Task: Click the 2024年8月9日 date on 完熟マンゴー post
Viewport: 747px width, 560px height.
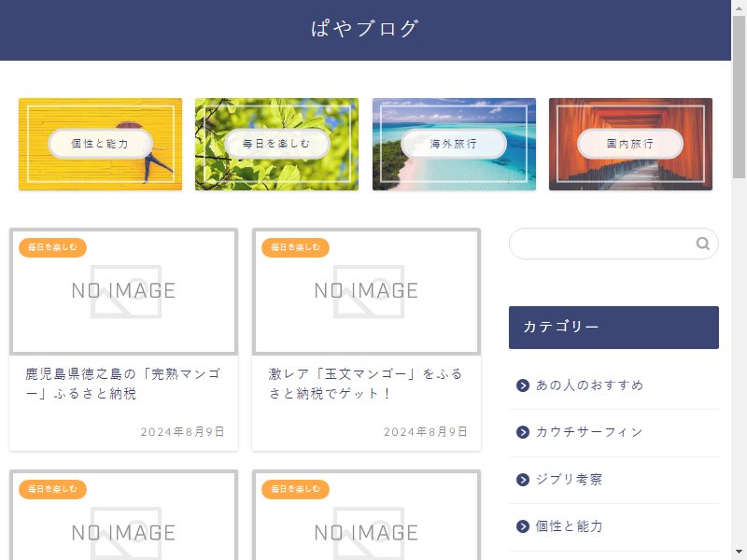Action: (182, 432)
